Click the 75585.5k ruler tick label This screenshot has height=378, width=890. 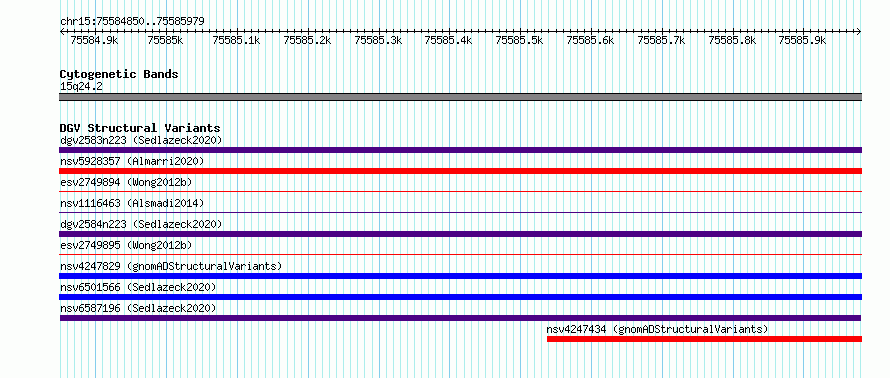pyautogui.click(x=519, y=40)
